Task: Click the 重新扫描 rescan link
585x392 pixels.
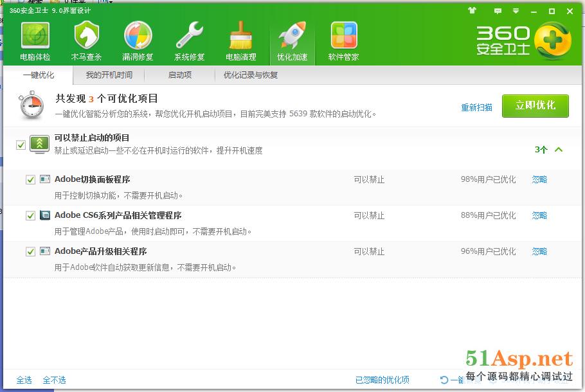Action: 476,107
